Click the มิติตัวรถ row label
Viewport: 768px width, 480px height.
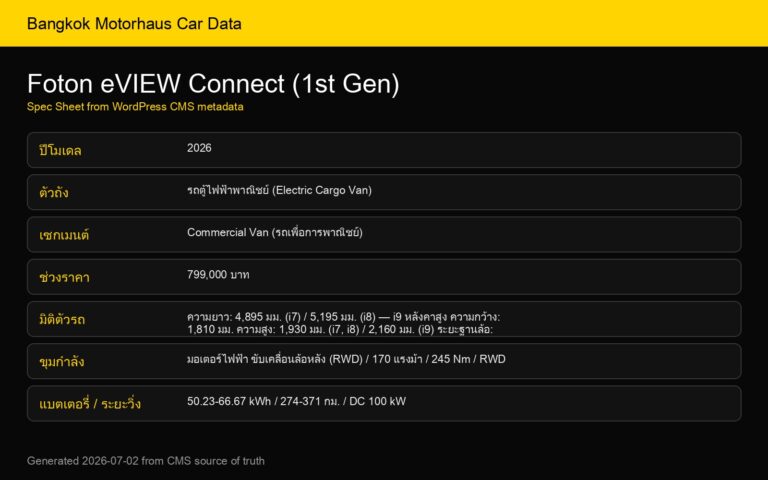pyautogui.click(x=62, y=319)
